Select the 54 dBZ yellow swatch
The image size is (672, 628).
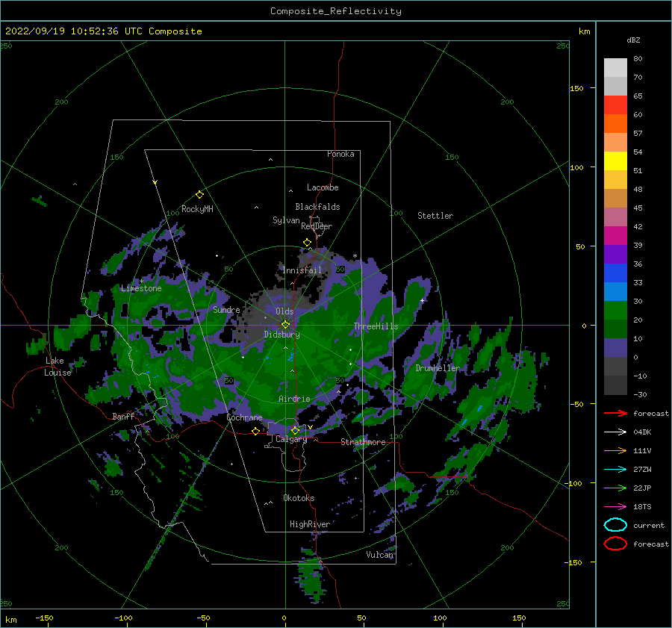615,161
